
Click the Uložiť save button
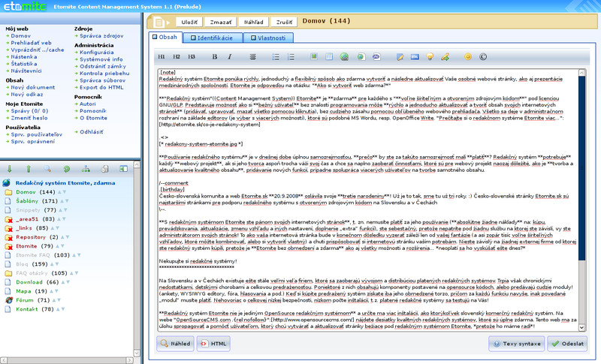click(x=189, y=23)
